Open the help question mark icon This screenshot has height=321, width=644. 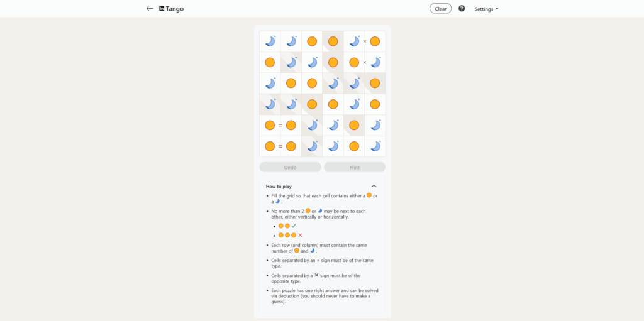(462, 9)
